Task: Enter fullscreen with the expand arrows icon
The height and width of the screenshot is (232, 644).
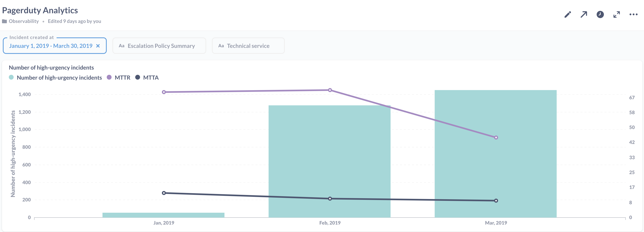Action: pos(617,14)
